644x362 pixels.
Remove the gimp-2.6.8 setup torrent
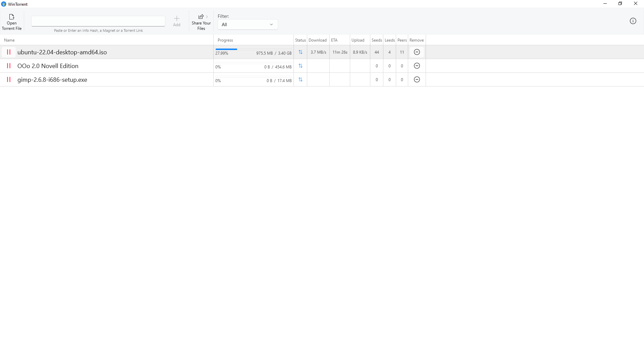[x=417, y=80]
